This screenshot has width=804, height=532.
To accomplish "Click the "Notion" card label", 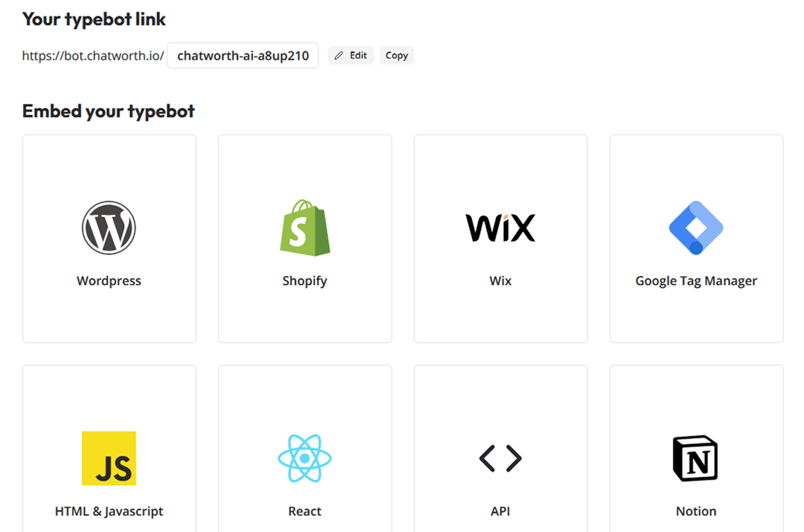I will pos(696,512).
